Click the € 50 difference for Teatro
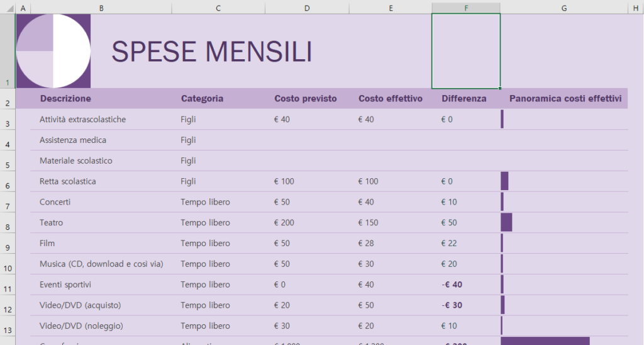The width and height of the screenshot is (644, 345). [x=449, y=222]
